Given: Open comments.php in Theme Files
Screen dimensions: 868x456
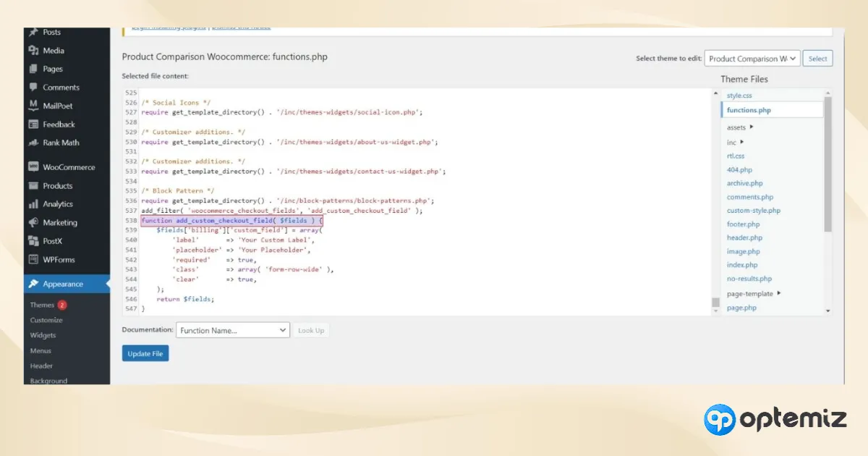Looking at the screenshot, I should (750, 197).
